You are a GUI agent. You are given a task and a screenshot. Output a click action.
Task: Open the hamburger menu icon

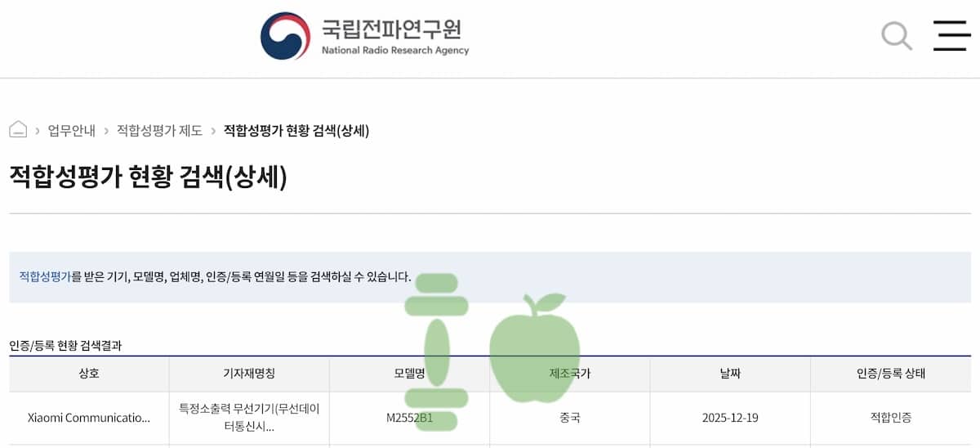(951, 36)
